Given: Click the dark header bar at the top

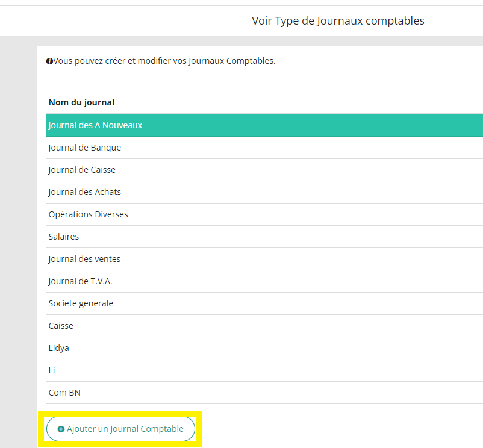Looking at the screenshot, I should pyautogui.click(x=241, y=3).
